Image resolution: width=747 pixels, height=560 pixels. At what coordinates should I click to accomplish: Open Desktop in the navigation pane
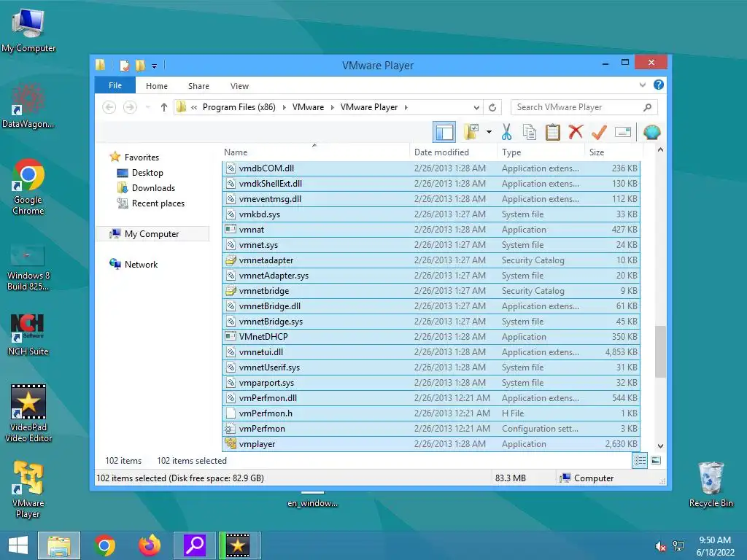point(147,173)
